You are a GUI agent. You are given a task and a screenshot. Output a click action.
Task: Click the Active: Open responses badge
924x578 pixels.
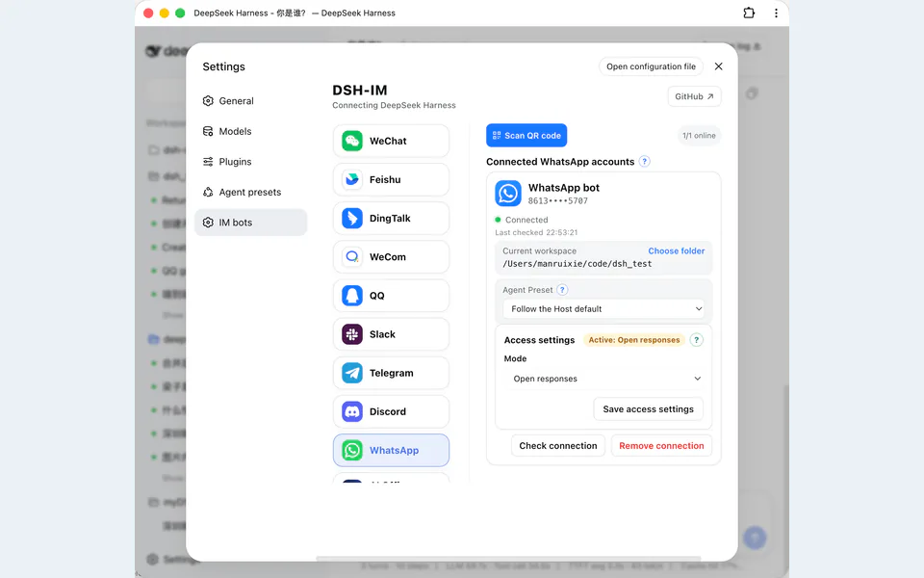(x=634, y=340)
